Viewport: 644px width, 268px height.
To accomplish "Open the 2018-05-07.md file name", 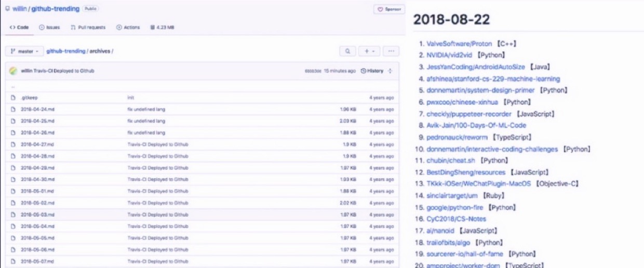I will click(x=37, y=261).
